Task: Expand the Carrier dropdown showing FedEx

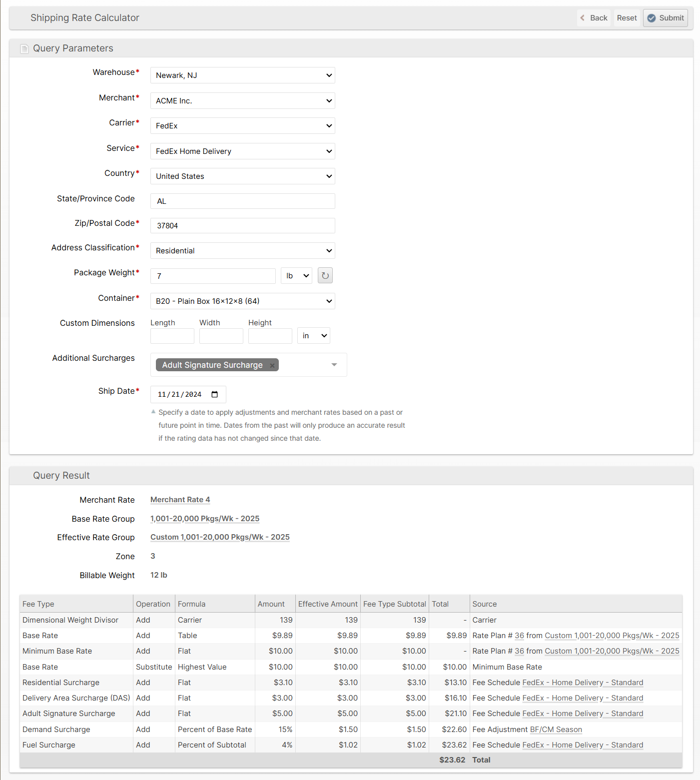Action: tap(242, 126)
